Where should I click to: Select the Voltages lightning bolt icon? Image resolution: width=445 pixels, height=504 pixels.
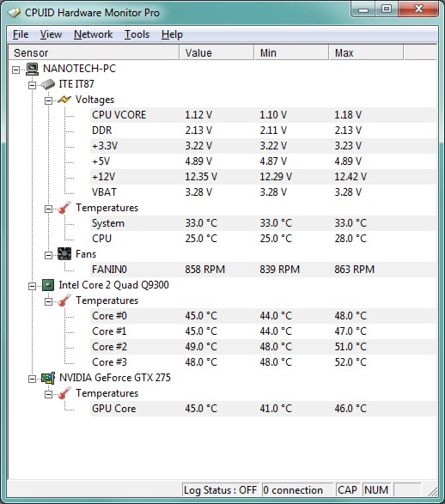[x=64, y=100]
